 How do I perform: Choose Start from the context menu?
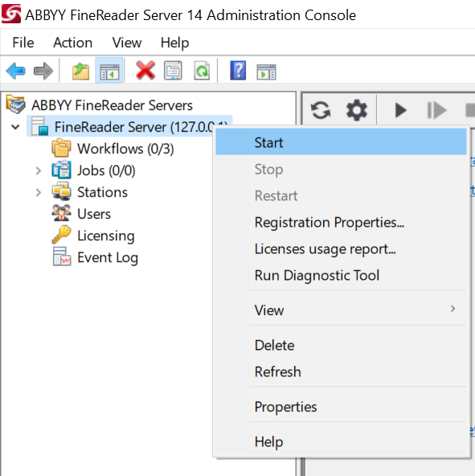click(341, 142)
